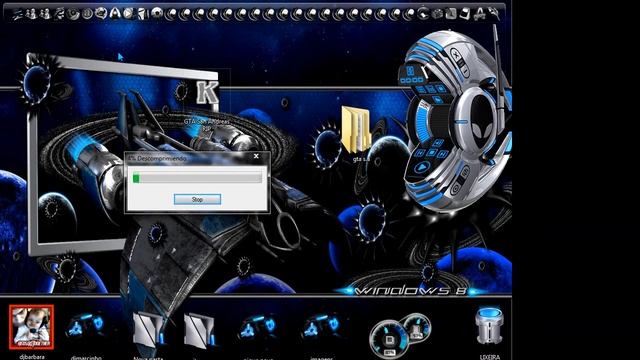The image size is (640, 360).
Task: Skip to previous track on alien player
Action: point(420,153)
